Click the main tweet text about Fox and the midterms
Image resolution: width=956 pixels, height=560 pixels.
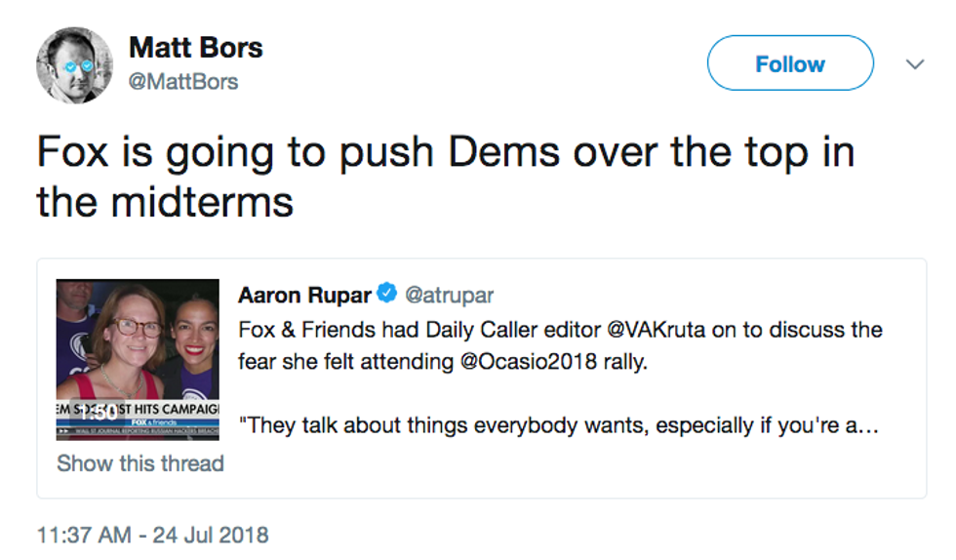pos(445,177)
